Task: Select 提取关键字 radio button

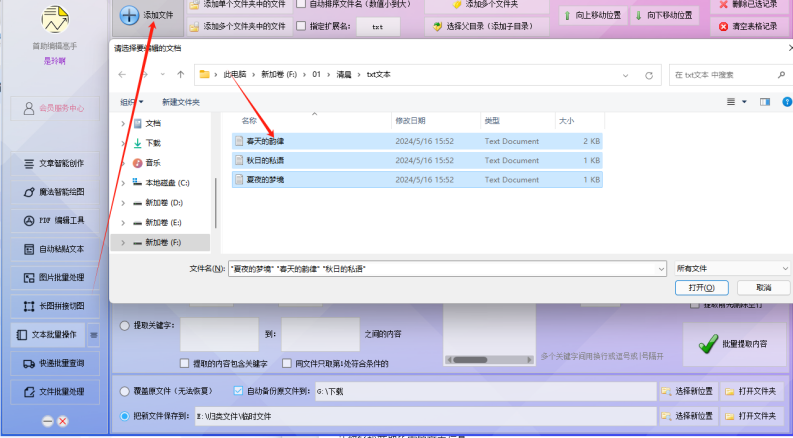Action: click(x=124, y=326)
